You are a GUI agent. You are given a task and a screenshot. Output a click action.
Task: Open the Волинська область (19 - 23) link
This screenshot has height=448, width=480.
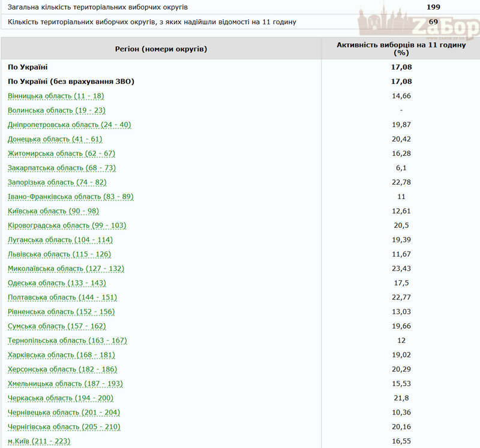56,110
